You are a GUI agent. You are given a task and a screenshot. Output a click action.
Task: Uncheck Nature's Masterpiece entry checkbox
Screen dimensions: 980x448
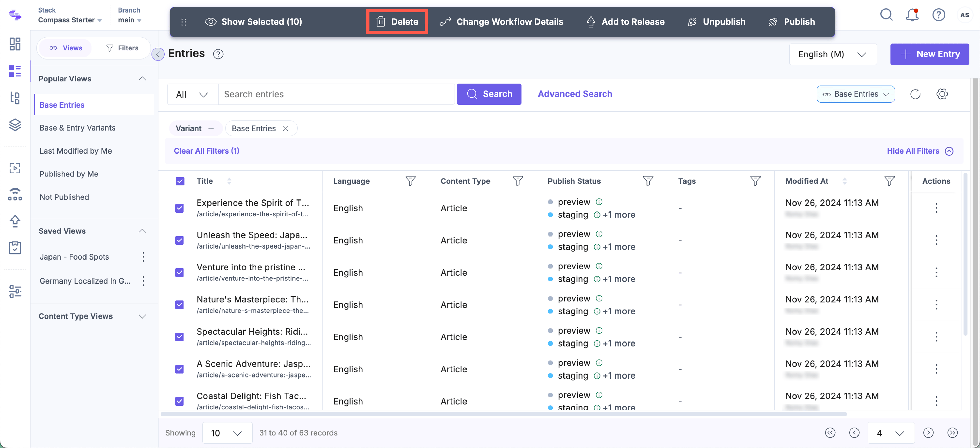[x=180, y=304]
